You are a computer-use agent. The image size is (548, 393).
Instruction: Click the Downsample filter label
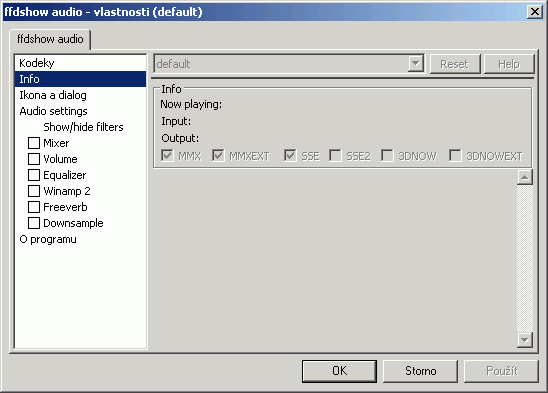click(x=73, y=223)
